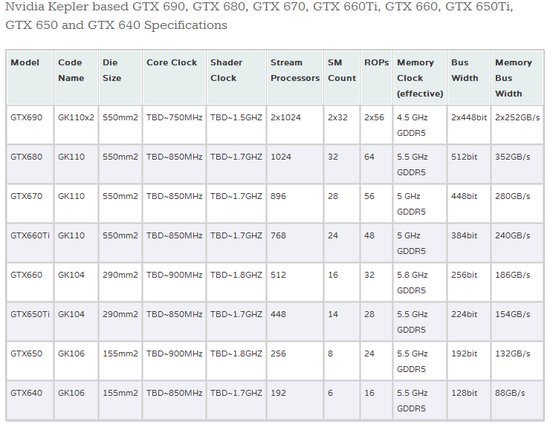
Task: Click the ROPs column header
Action: [x=376, y=78]
